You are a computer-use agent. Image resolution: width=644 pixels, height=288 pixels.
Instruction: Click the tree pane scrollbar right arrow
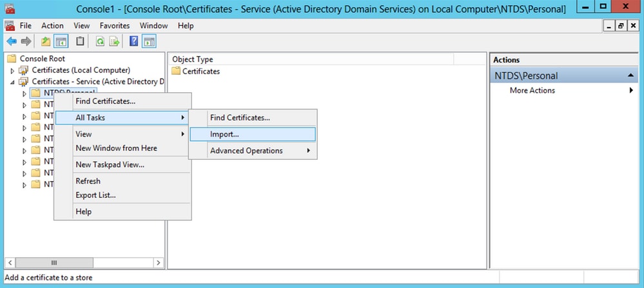(x=159, y=263)
